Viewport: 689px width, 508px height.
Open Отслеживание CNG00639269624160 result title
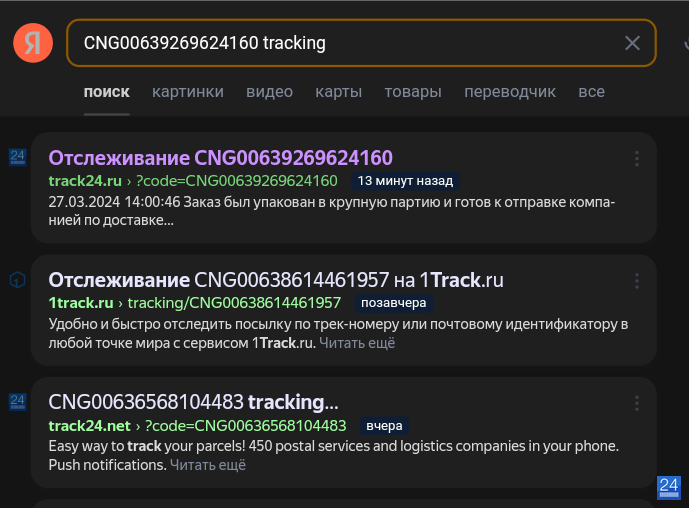coord(221,158)
